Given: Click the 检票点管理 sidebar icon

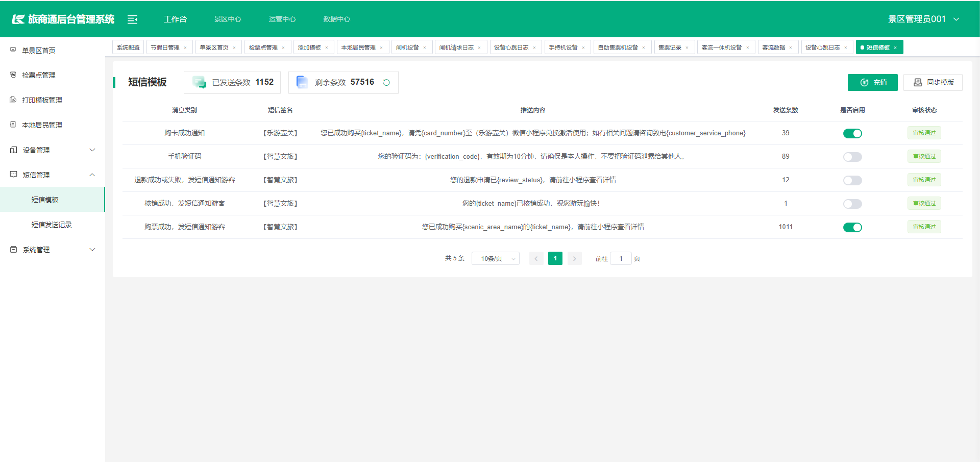Looking at the screenshot, I should (13, 75).
